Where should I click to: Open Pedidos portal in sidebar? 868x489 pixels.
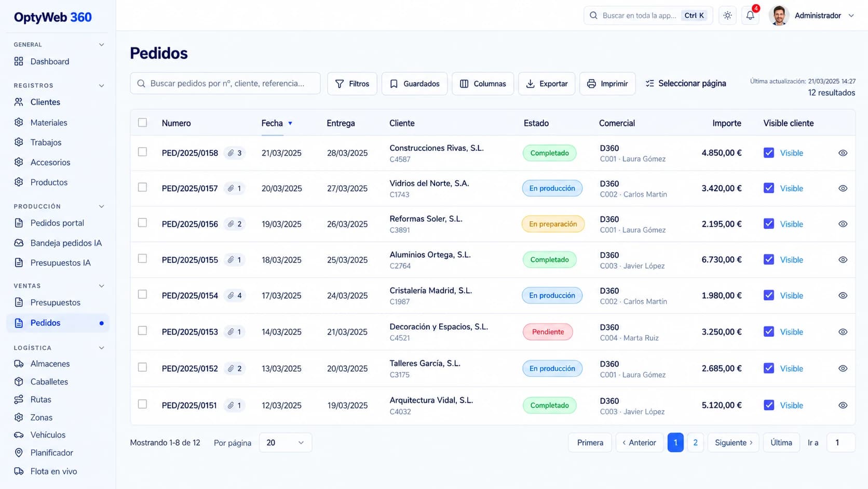pos(58,223)
